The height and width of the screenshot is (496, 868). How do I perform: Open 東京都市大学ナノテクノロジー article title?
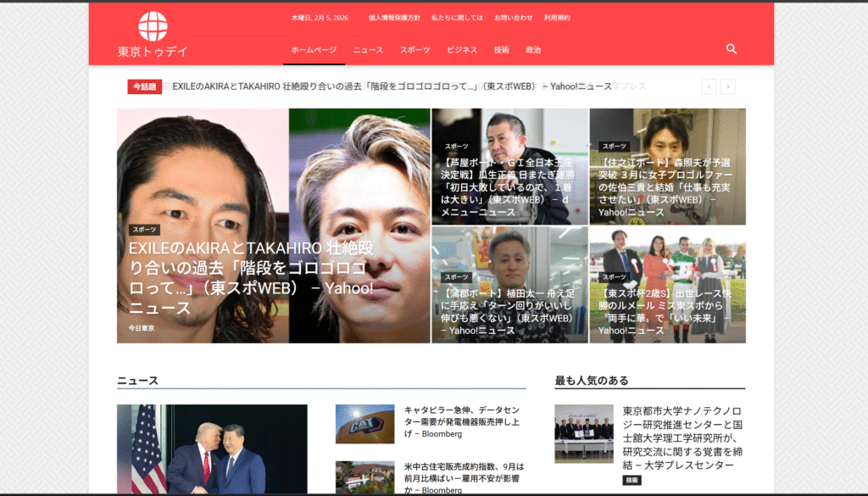(x=682, y=437)
